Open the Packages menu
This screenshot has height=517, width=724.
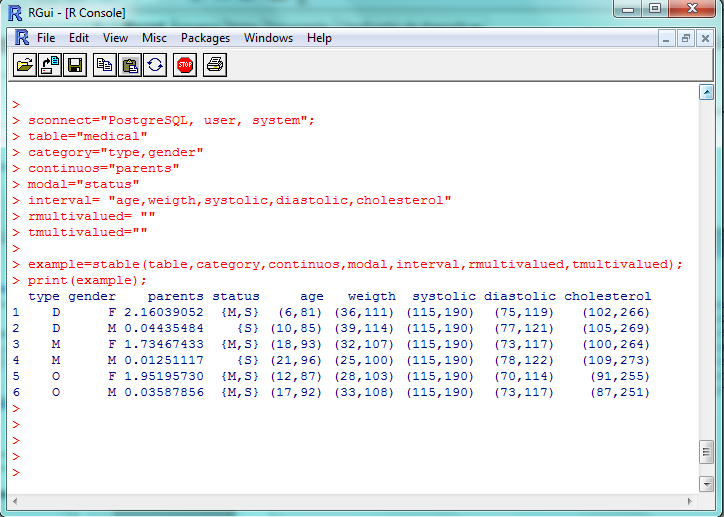click(x=205, y=38)
